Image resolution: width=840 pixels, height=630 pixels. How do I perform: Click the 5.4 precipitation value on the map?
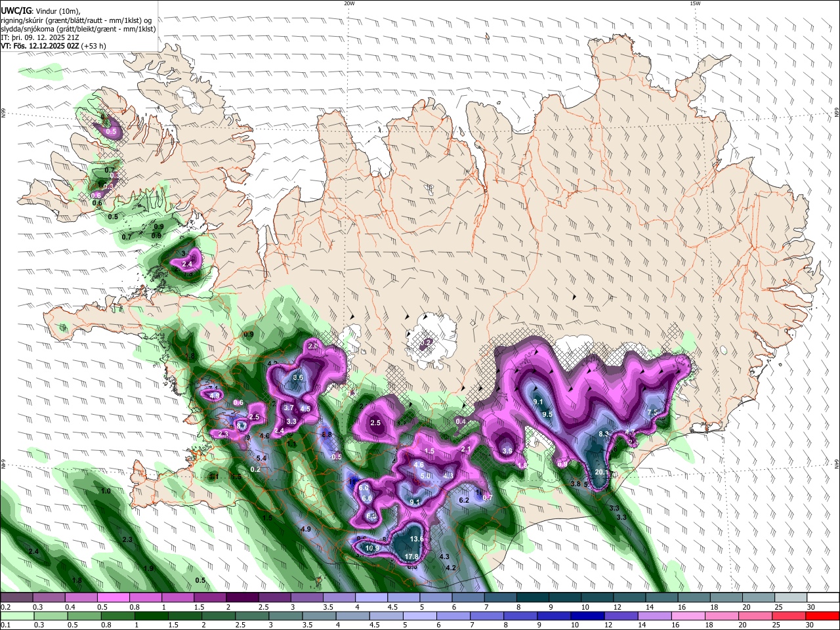coord(261,458)
